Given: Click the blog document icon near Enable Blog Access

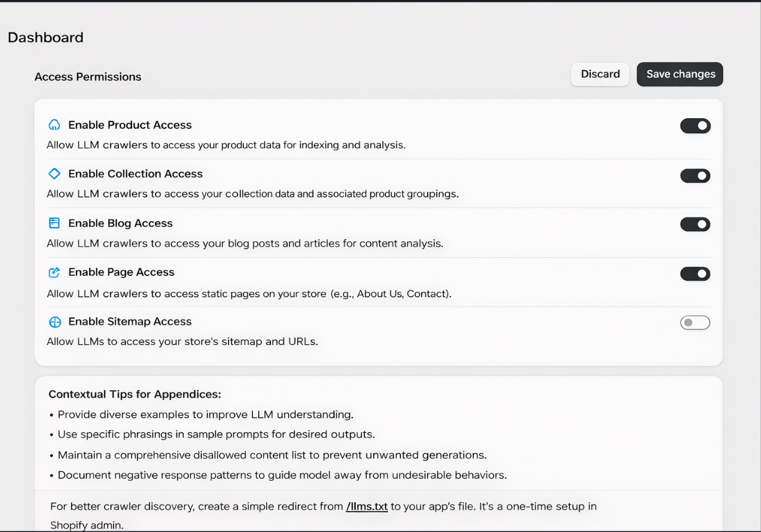Looking at the screenshot, I should (54, 222).
